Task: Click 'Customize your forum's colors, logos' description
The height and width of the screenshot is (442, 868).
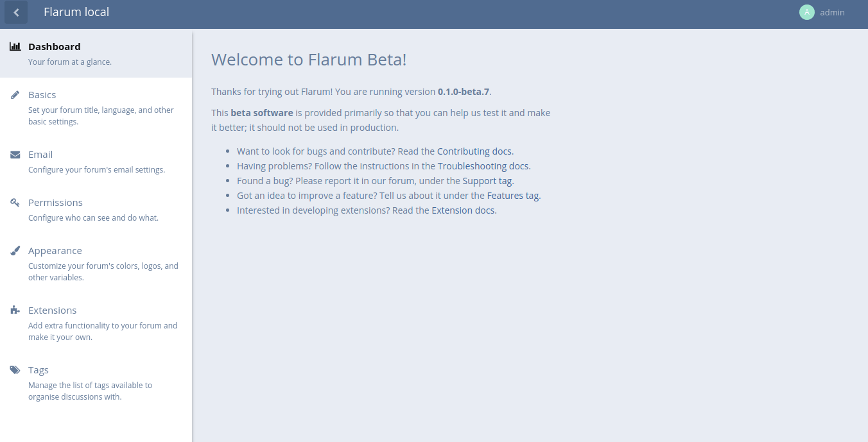Action: click(103, 272)
